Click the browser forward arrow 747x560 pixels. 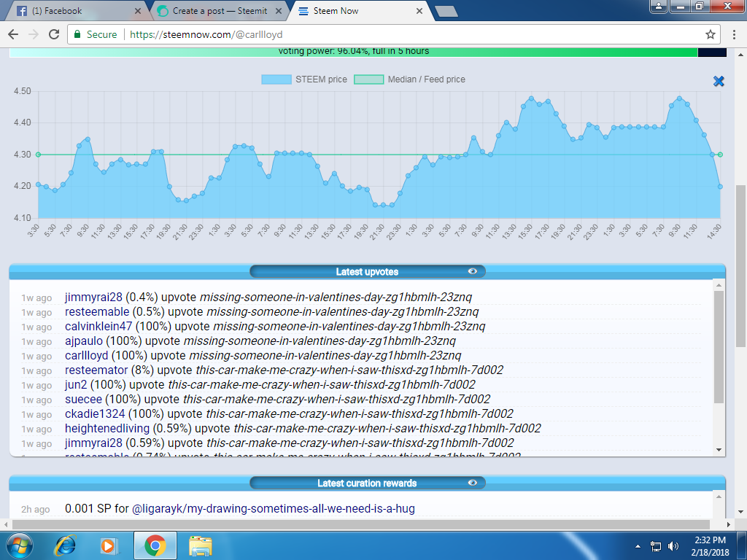coord(34,34)
